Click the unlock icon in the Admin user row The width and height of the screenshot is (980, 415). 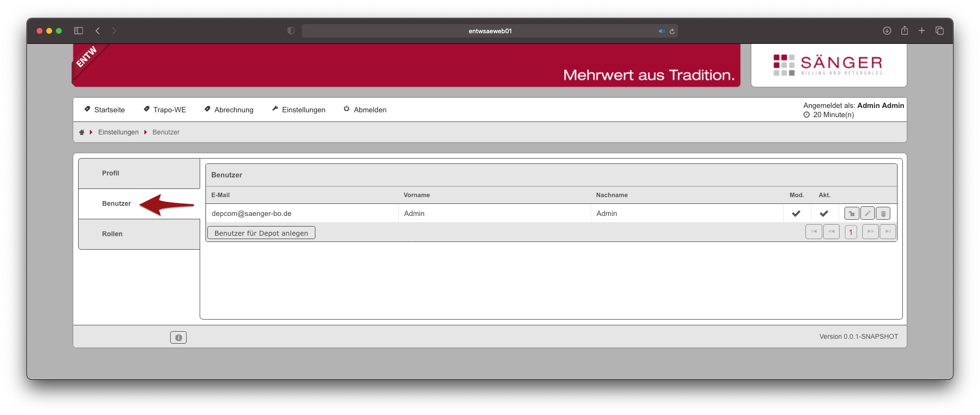pos(852,214)
